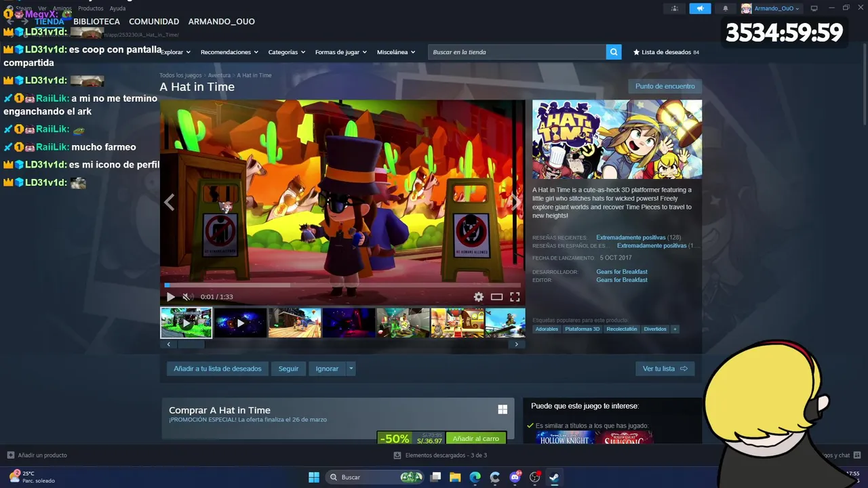Expand the Ignorar options arrow
868x488 pixels.
pos(351,369)
